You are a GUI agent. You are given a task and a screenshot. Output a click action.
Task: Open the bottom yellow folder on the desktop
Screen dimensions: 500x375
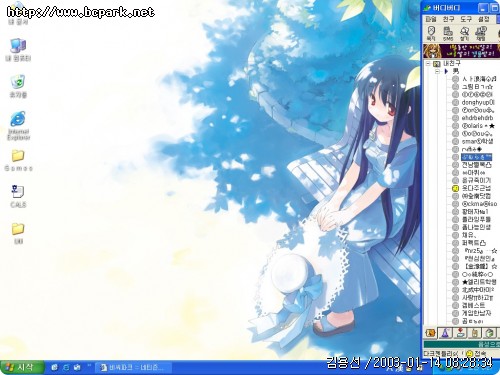pos(18,233)
